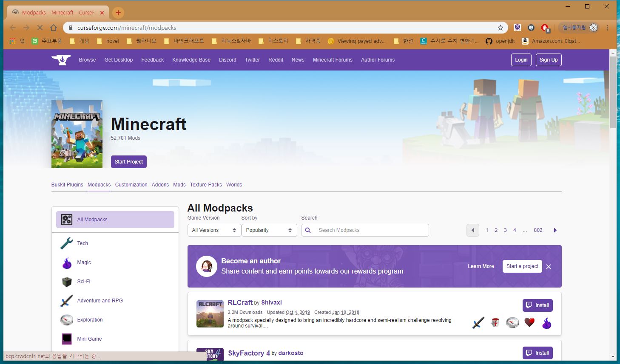Click the heart tag icon on RLCraft

529,323
